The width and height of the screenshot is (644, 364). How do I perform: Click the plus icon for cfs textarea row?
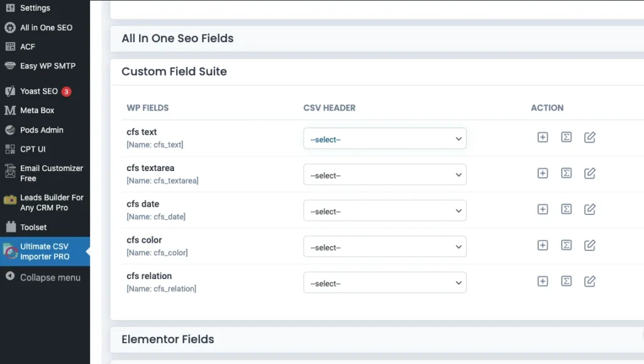(x=543, y=174)
